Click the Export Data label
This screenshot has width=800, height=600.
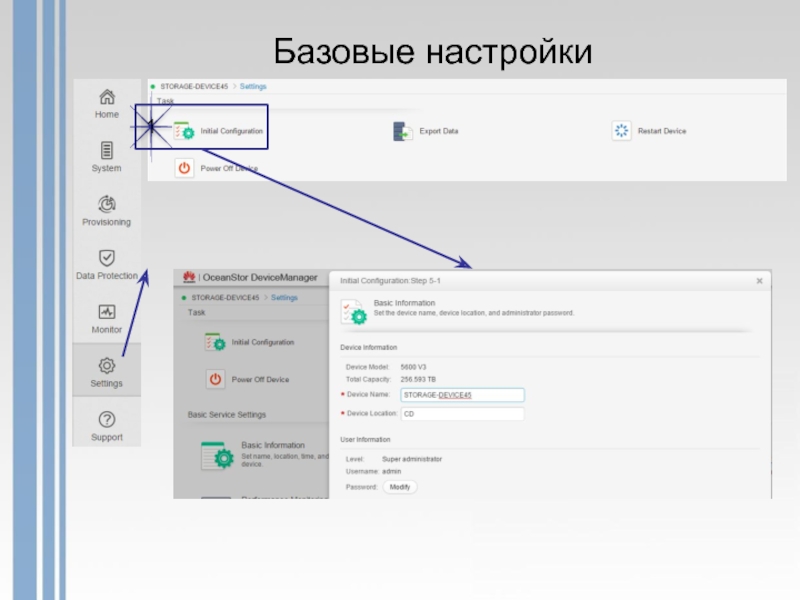click(x=439, y=131)
